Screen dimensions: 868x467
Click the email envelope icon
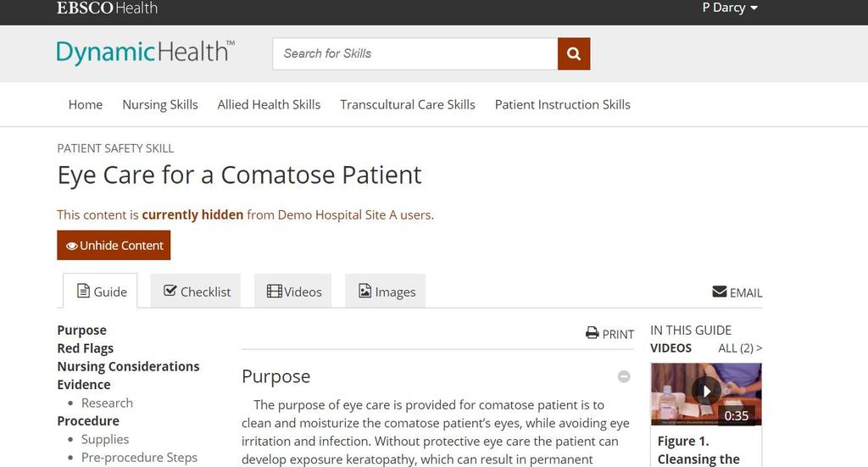719,292
